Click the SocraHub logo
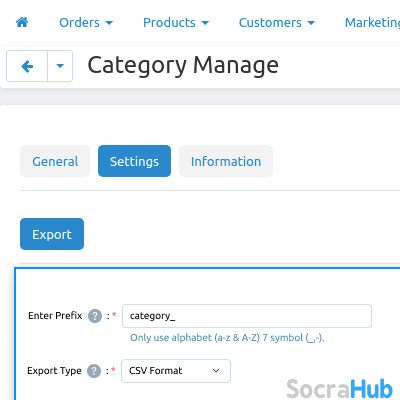This screenshot has width=400, height=400. (339, 389)
